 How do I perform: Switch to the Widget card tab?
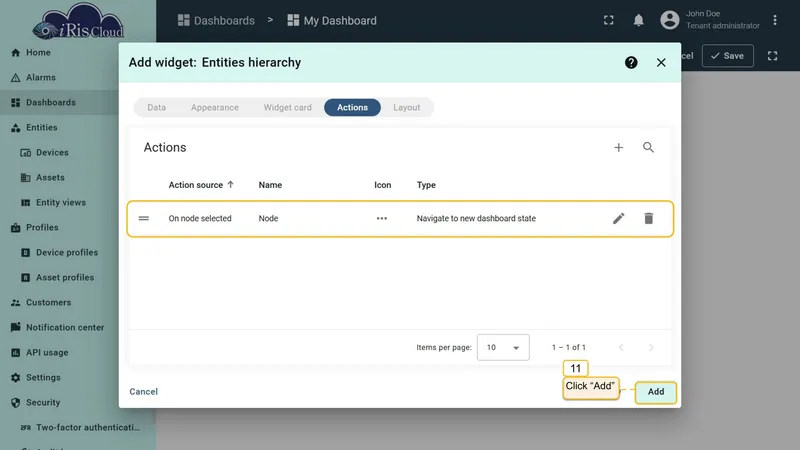click(x=287, y=108)
